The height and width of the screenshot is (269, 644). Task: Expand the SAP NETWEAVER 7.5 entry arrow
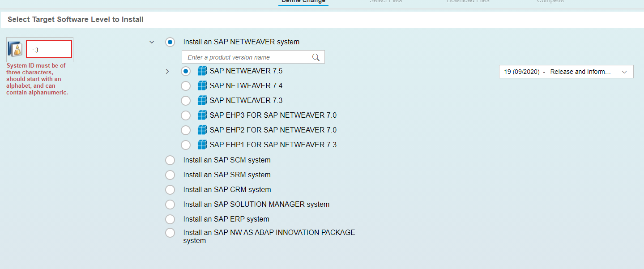(x=167, y=72)
